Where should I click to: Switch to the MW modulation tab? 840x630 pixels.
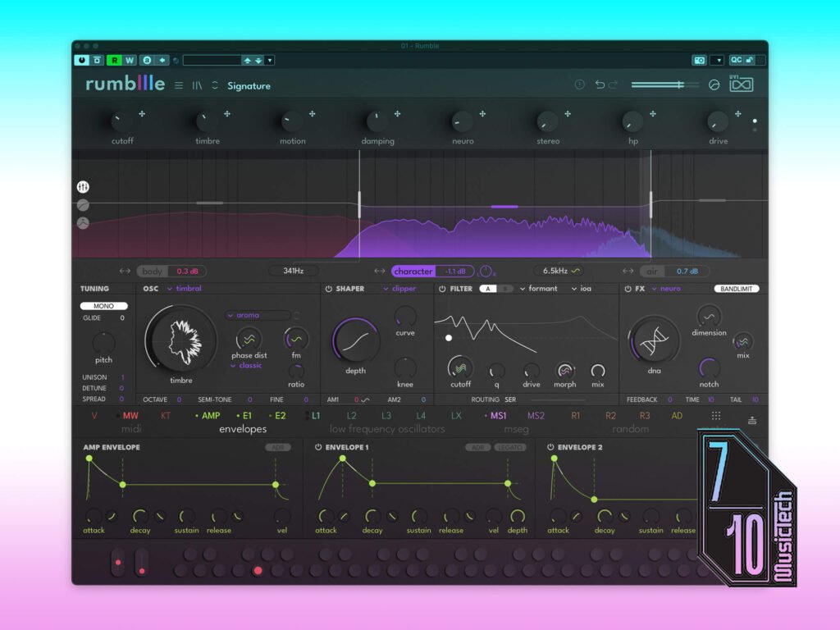click(130, 416)
